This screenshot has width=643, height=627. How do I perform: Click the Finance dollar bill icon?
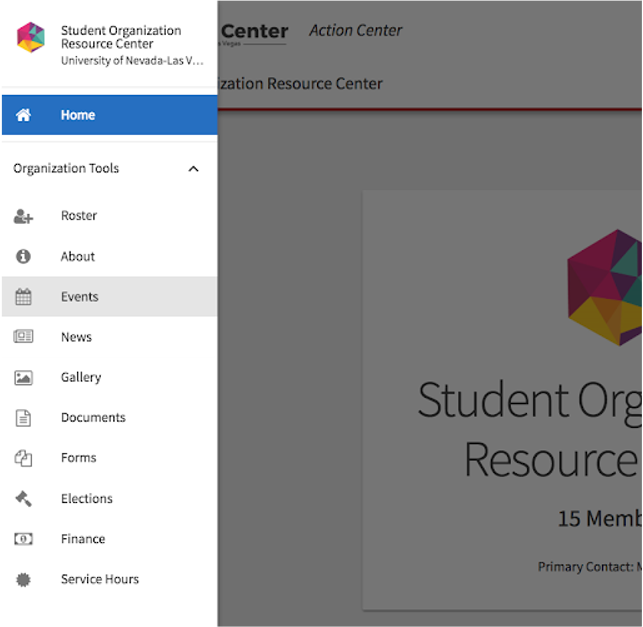point(23,539)
